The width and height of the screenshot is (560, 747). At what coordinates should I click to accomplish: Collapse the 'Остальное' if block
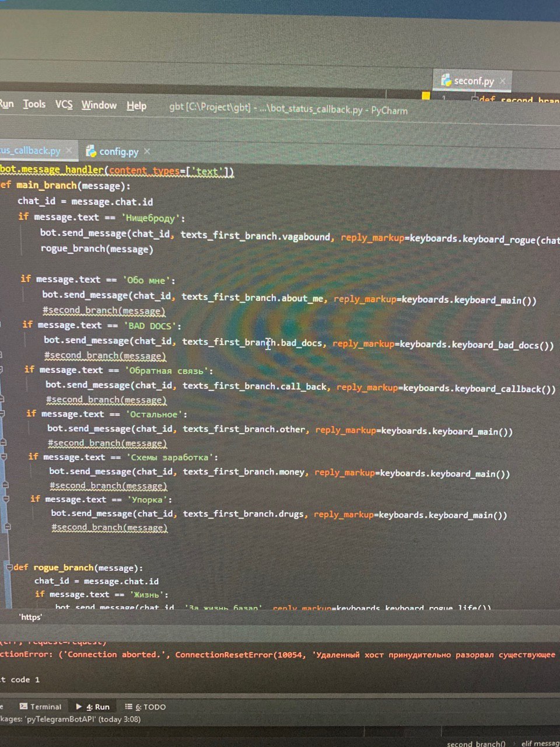click(2, 414)
